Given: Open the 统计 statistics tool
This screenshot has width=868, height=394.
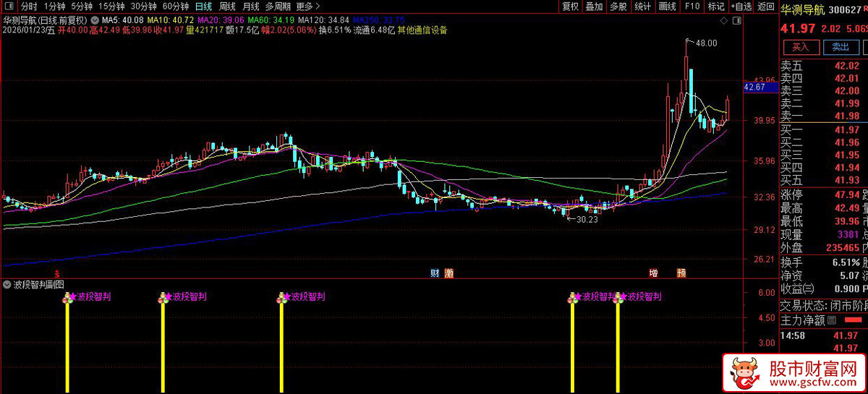Looking at the screenshot, I should coord(642,7).
